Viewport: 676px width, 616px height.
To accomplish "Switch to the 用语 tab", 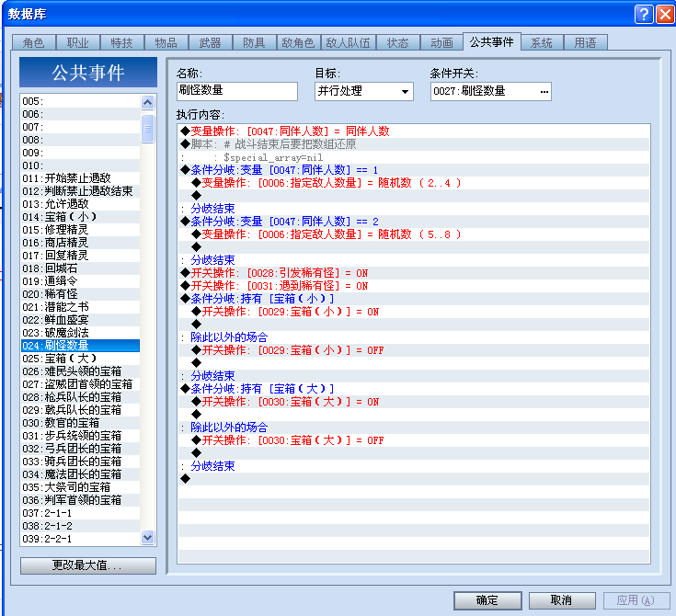I will coord(586,42).
